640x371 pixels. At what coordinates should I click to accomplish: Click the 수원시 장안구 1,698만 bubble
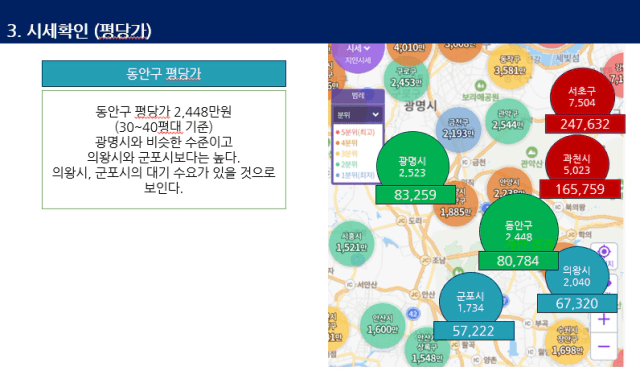click(x=567, y=342)
